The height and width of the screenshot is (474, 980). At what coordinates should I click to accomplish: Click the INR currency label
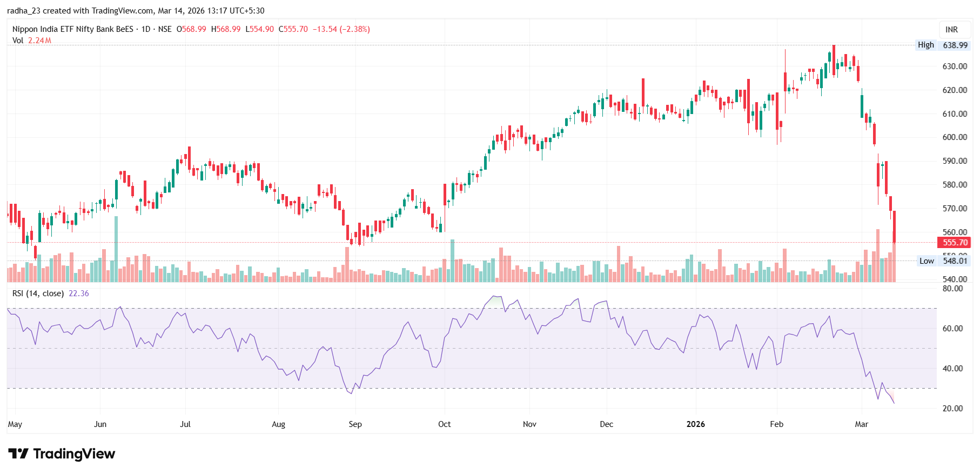click(952, 30)
